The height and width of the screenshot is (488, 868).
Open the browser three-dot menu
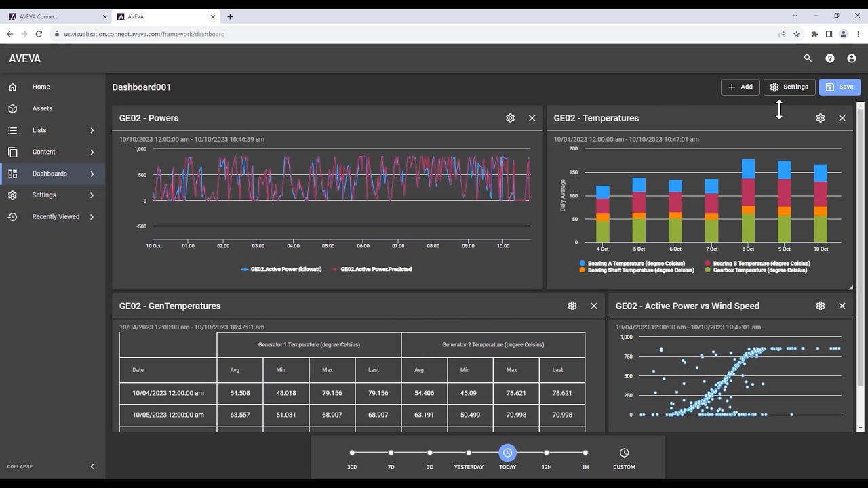[858, 34]
